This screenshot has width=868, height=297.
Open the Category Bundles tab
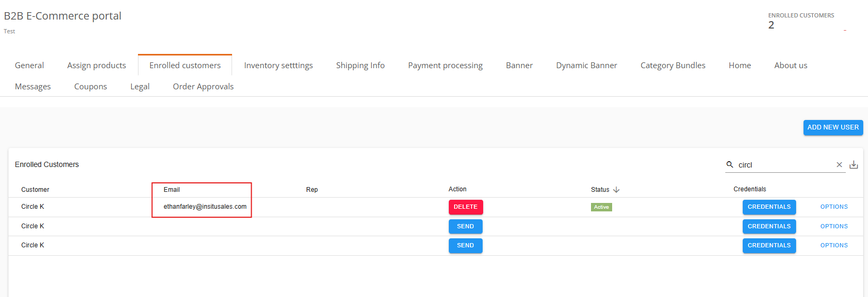673,66
